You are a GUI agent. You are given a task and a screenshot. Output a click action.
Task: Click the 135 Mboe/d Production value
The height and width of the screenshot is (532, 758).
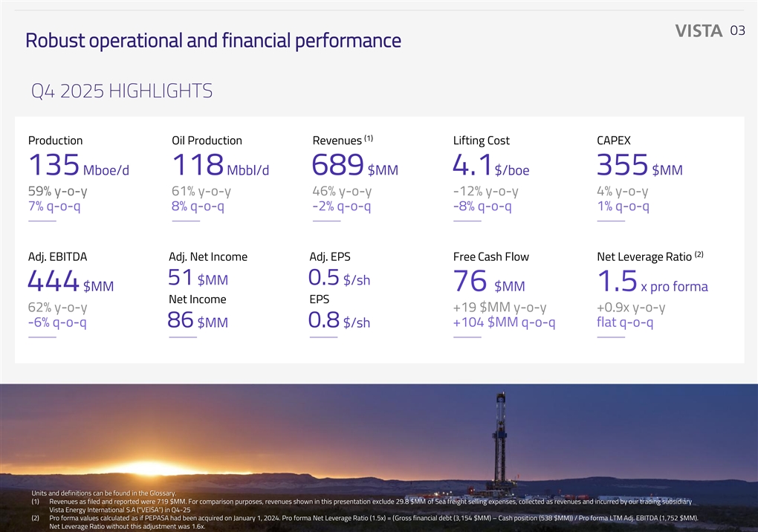[x=78, y=165]
